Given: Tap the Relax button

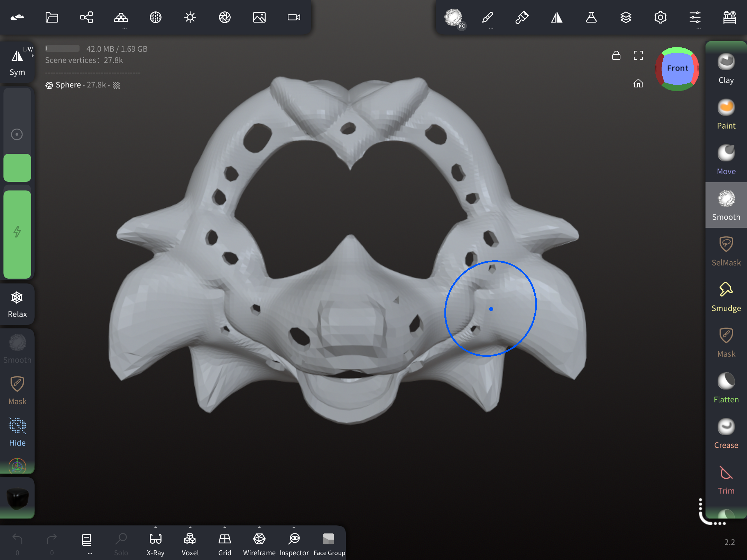Looking at the screenshot, I should (x=17, y=305).
